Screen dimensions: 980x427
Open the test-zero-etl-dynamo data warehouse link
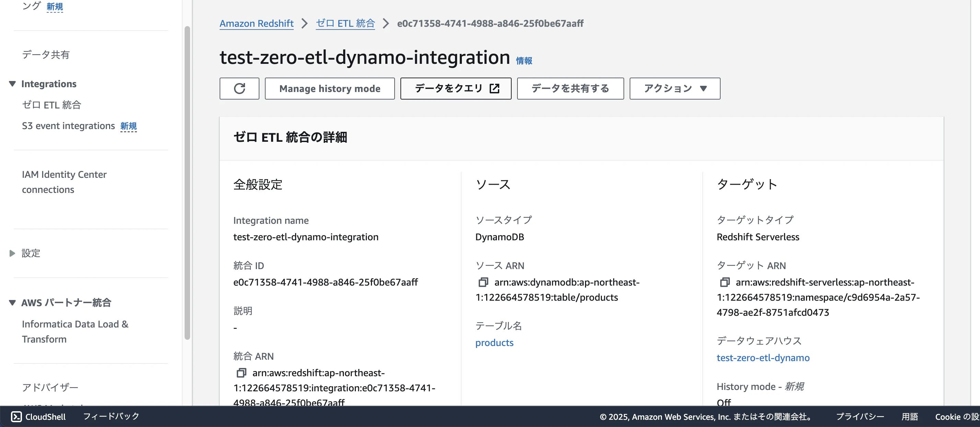coord(762,357)
